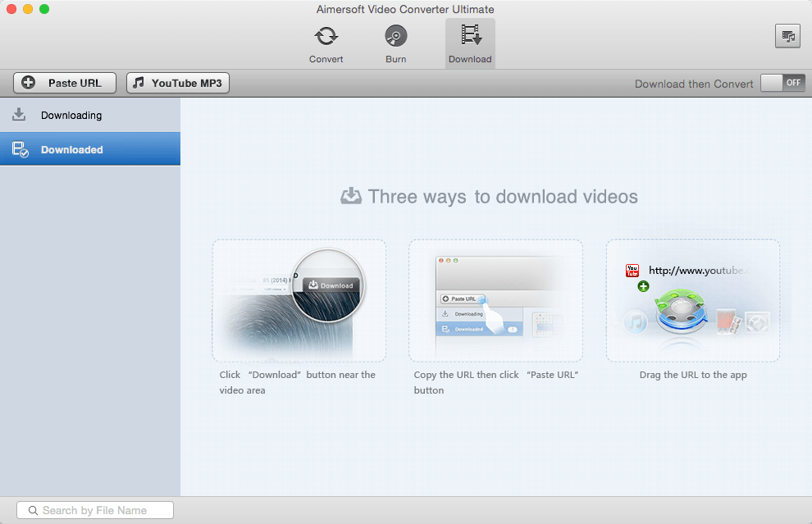812x524 pixels.
Task: Show the Downloading list
Action: 90,115
